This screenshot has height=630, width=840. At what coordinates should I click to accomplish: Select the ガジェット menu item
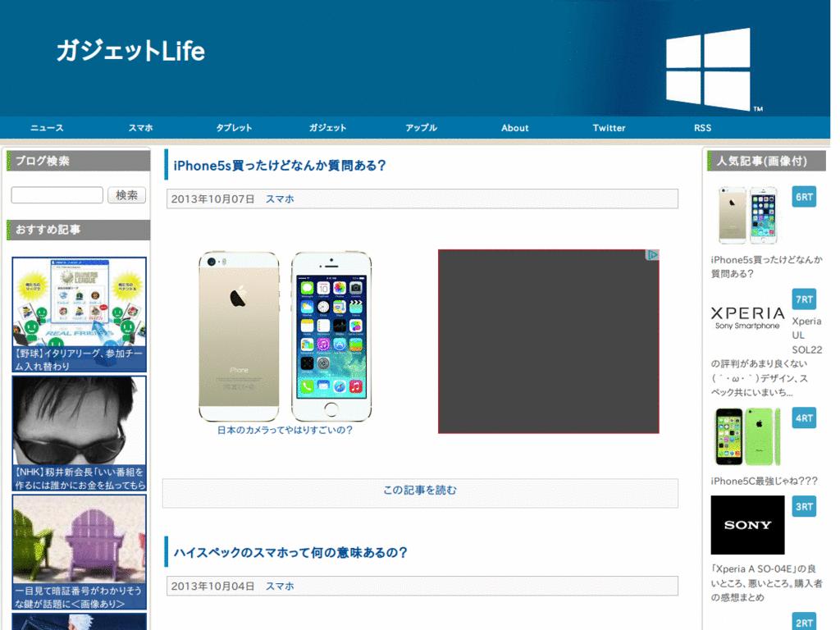328,128
